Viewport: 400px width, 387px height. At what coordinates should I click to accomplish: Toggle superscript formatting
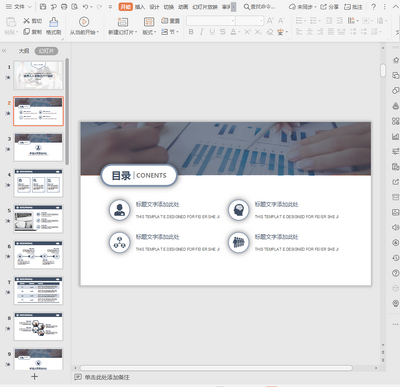click(x=247, y=32)
